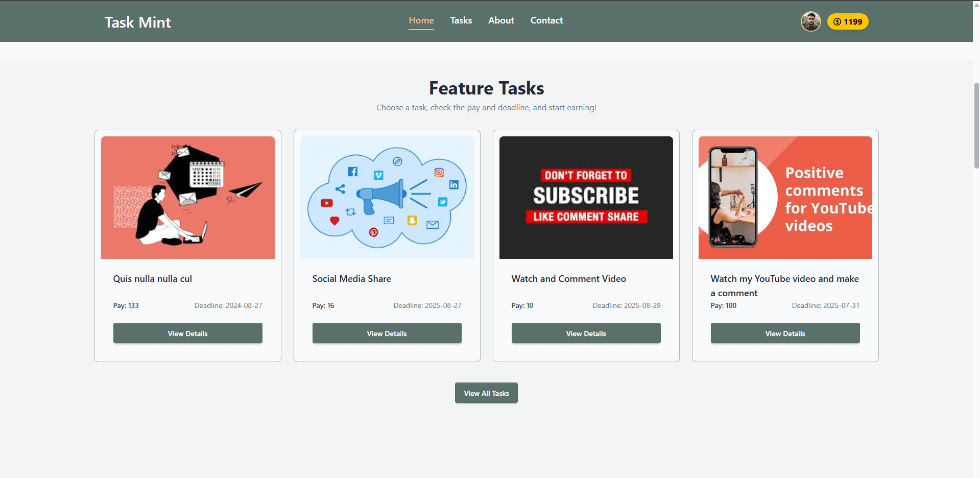The height and width of the screenshot is (478, 980).
Task: View Details for the YouTube comment task
Action: [x=785, y=333]
